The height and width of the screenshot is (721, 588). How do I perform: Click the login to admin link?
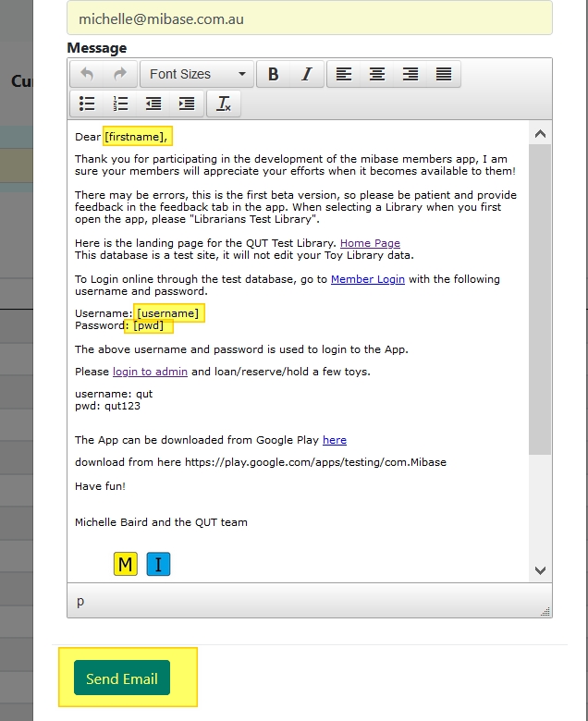click(150, 372)
